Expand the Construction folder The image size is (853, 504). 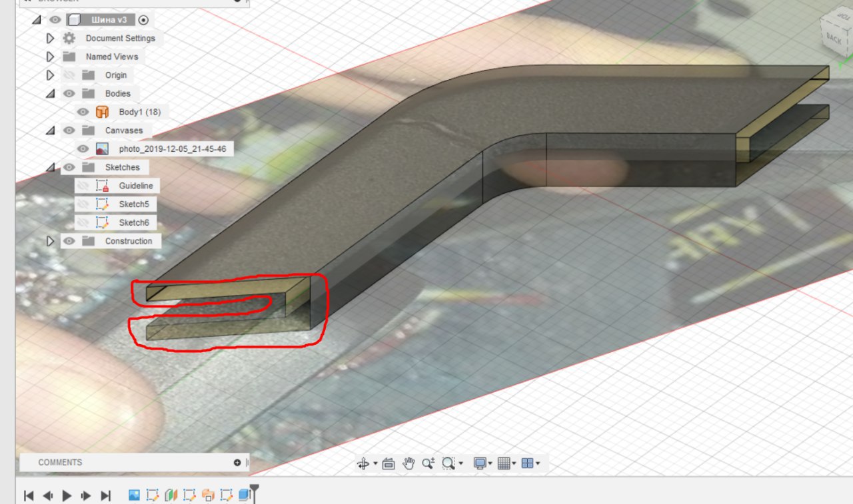pyautogui.click(x=50, y=241)
